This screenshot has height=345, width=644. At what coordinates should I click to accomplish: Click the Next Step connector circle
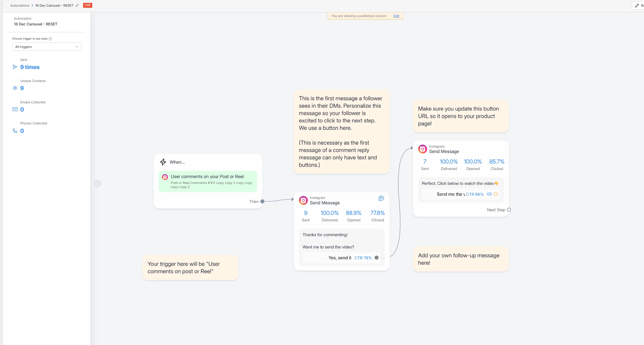pyautogui.click(x=509, y=210)
